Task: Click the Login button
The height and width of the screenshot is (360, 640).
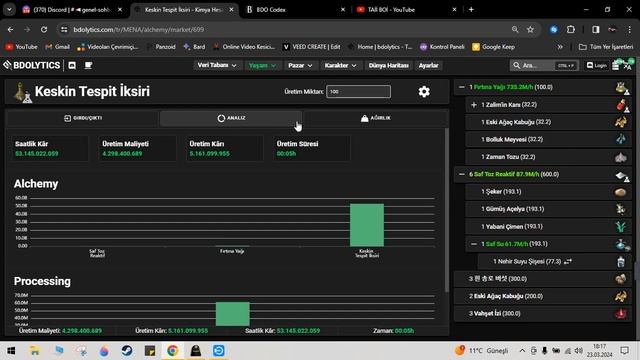Action: (596, 65)
